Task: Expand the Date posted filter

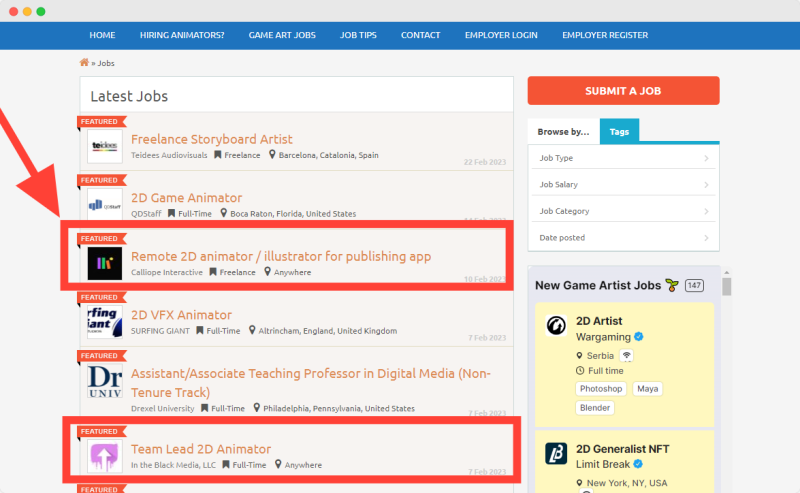Action: pos(623,238)
